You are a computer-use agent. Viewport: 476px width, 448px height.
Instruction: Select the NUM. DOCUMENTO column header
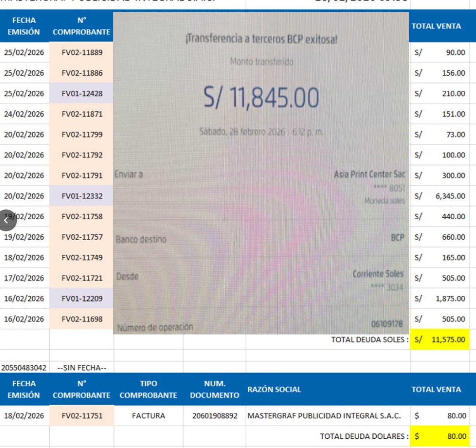tap(215, 389)
